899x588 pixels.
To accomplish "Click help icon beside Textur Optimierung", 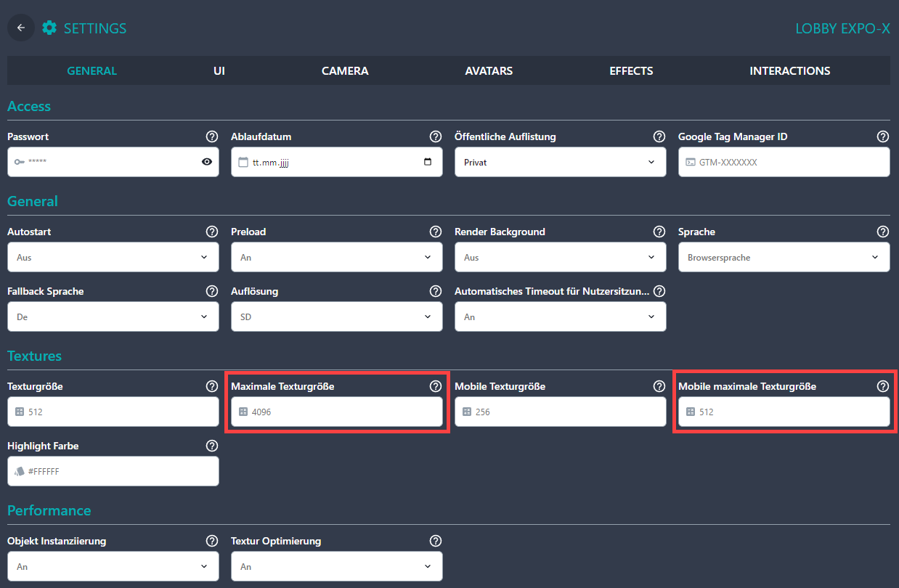I will 435,541.
